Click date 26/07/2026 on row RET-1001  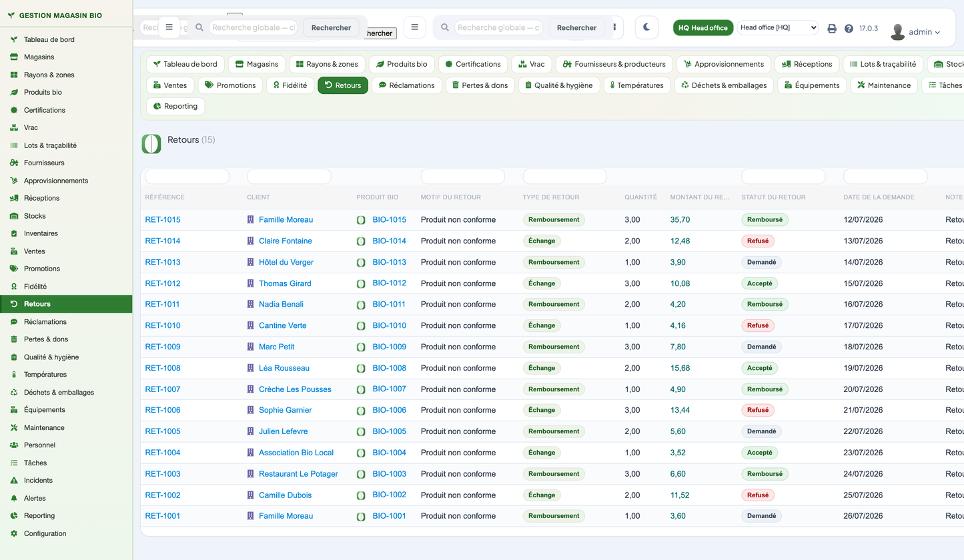click(x=863, y=516)
